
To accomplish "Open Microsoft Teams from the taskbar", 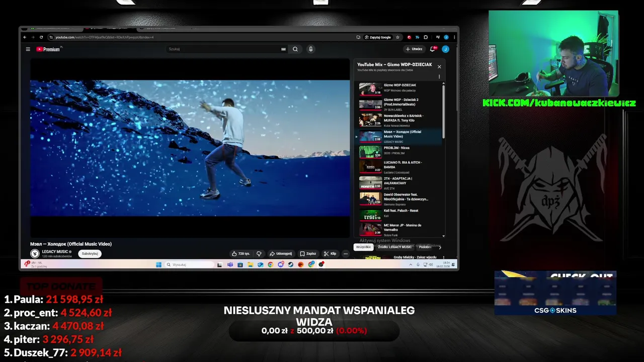I will (x=230, y=264).
